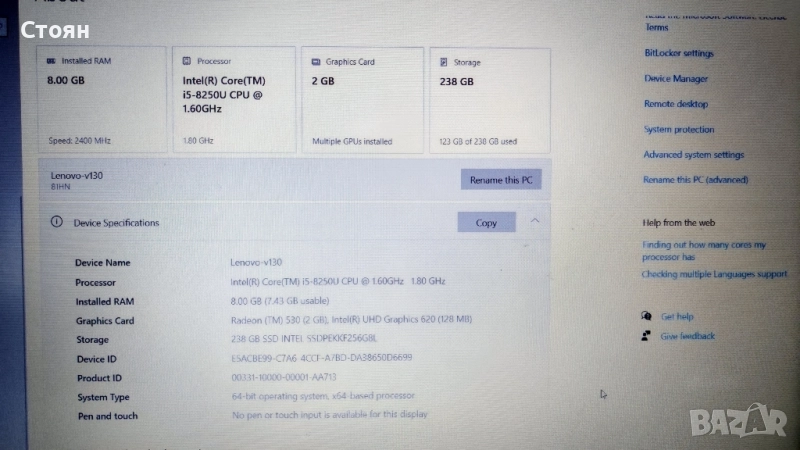This screenshot has height=450, width=800.
Task: Click the Get help icon
Action: (x=646, y=316)
